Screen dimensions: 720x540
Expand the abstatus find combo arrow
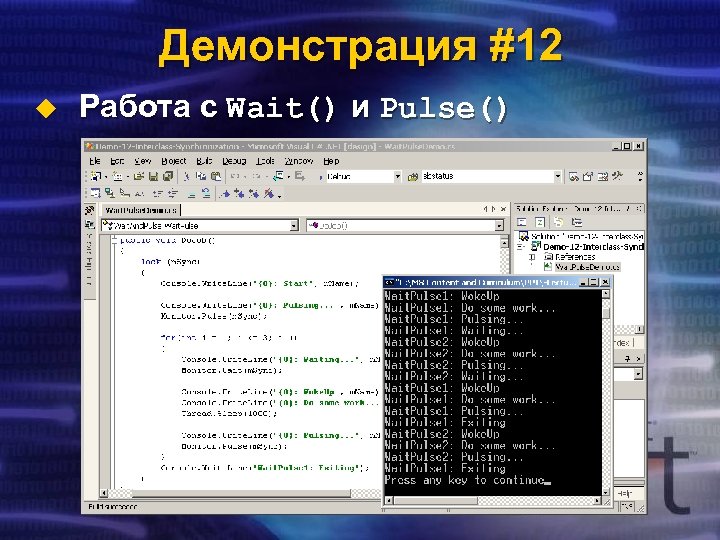tap(557, 176)
